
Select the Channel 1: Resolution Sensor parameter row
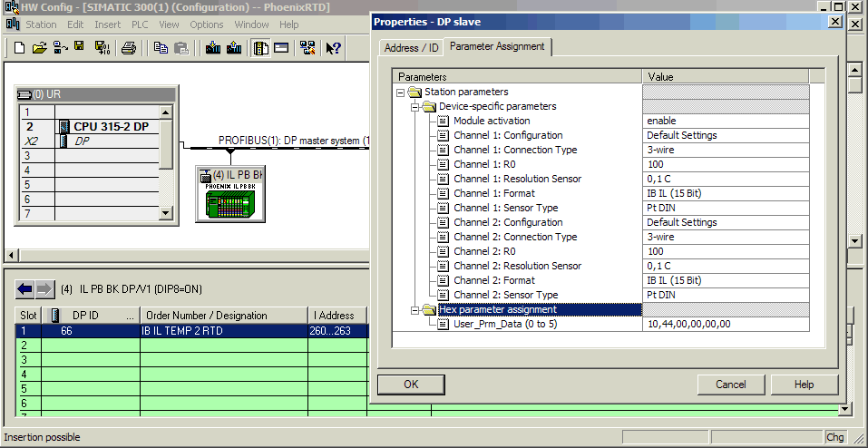pos(518,179)
